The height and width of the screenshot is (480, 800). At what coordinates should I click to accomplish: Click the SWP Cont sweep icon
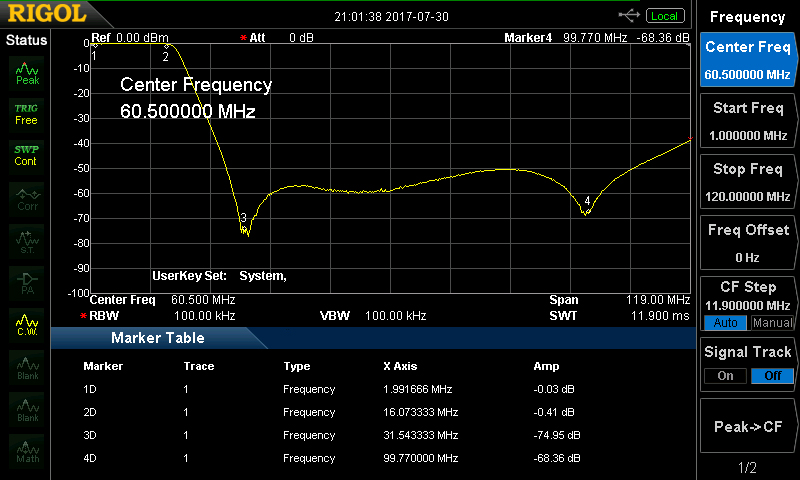pos(27,155)
